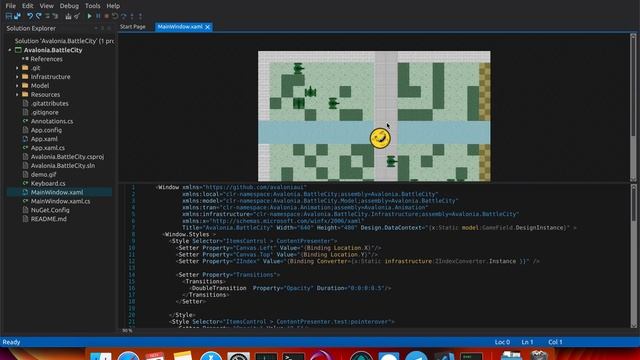640x360 pixels.
Task: Open the Debug menu
Action: (69, 6)
